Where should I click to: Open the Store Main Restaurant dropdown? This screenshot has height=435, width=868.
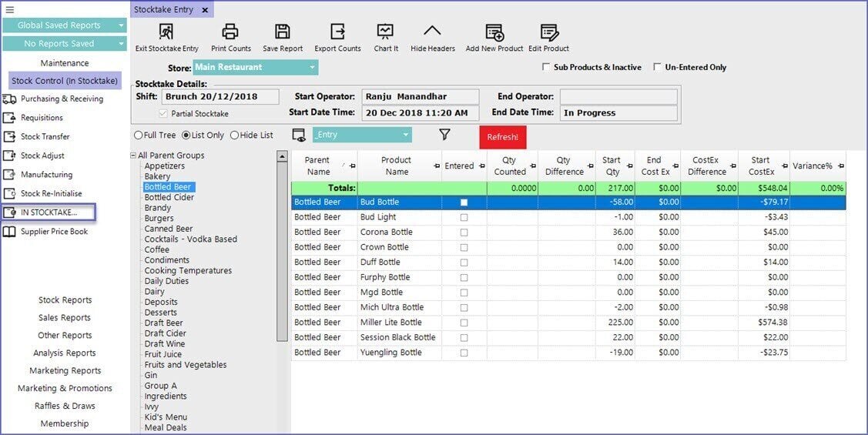(x=312, y=68)
